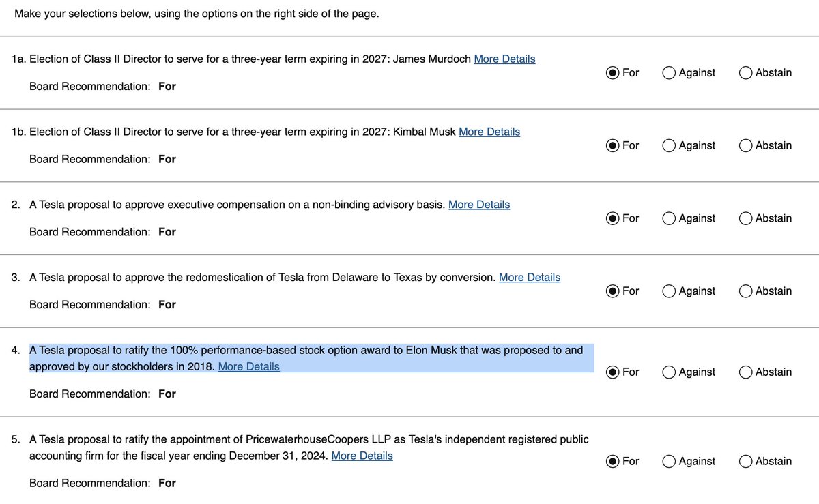Vote For PricewaterhouseCoopers appointment ratification
This screenshot has height=504, width=819.
point(614,462)
